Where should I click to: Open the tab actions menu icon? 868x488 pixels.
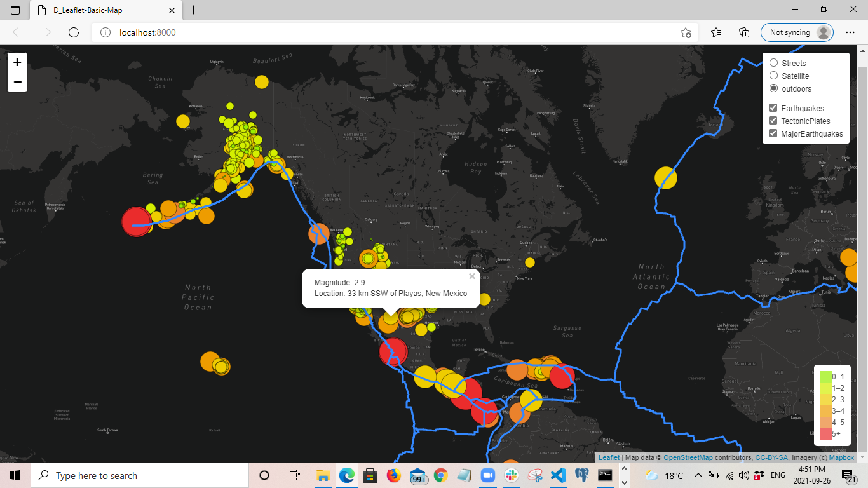coord(15,10)
